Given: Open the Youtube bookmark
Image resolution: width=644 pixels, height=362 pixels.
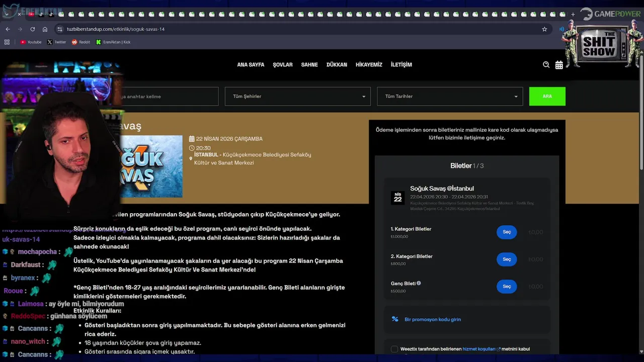Looking at the screenshot, I should tap(31, 42).
